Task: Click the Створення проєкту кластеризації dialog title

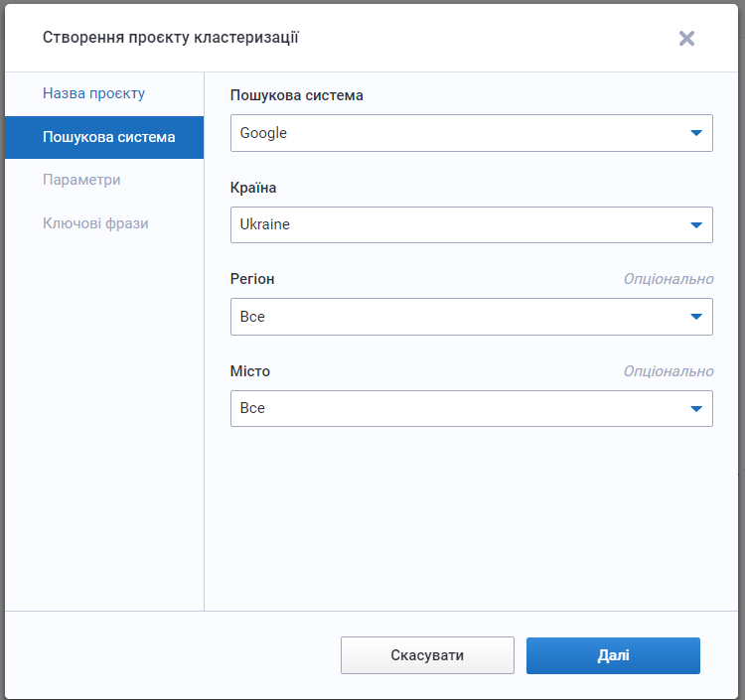Action: tap(170, 38)
